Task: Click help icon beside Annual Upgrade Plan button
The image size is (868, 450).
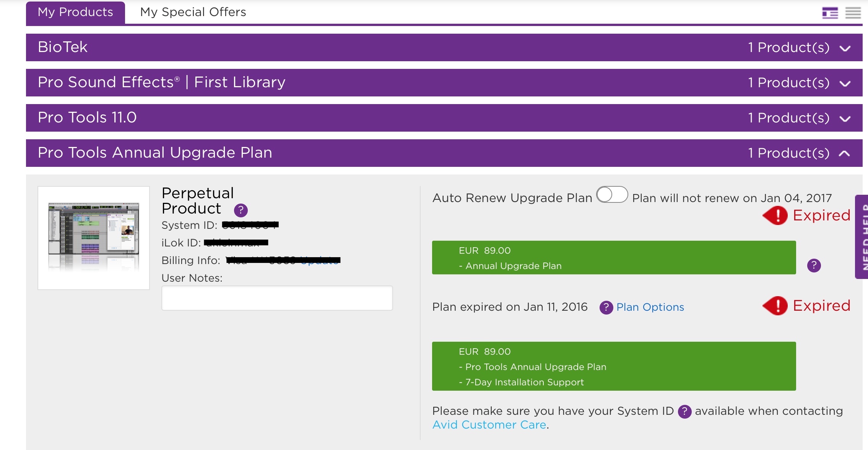Action: point(814,265)
